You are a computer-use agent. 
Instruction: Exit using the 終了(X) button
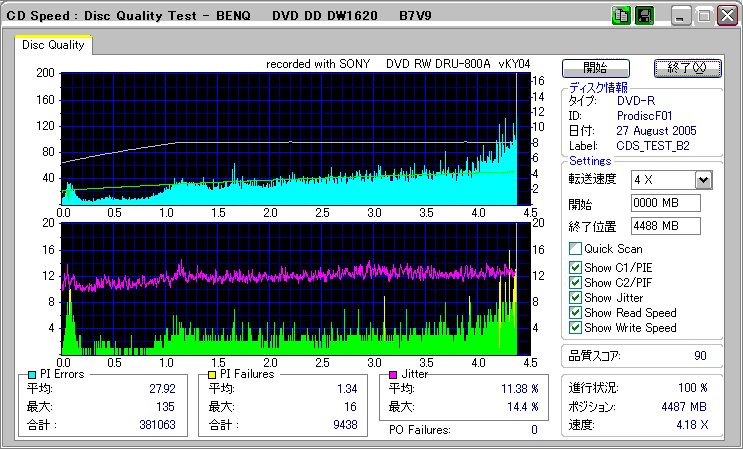[688, 68]
